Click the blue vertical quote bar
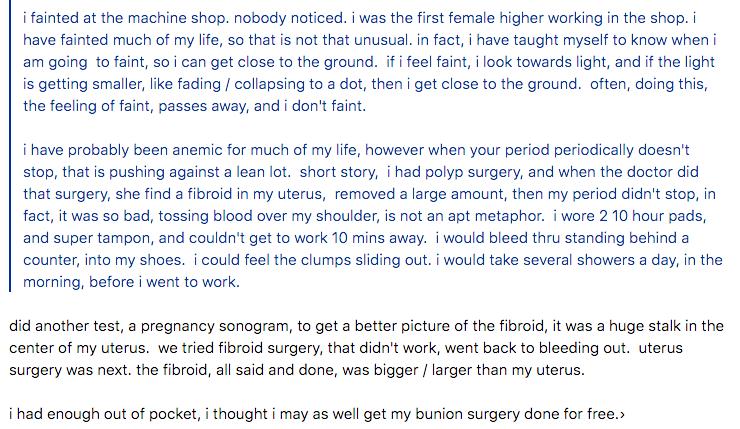This screenshot has height=429, width=740. pos(10,146)
